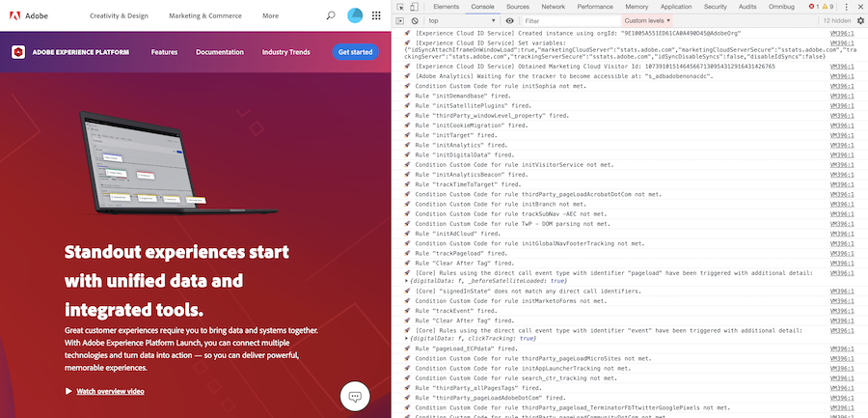Switch to the Memory tab
Image resolution: width=868 pixels, height=418 pixels.
[x=637, y=7]
